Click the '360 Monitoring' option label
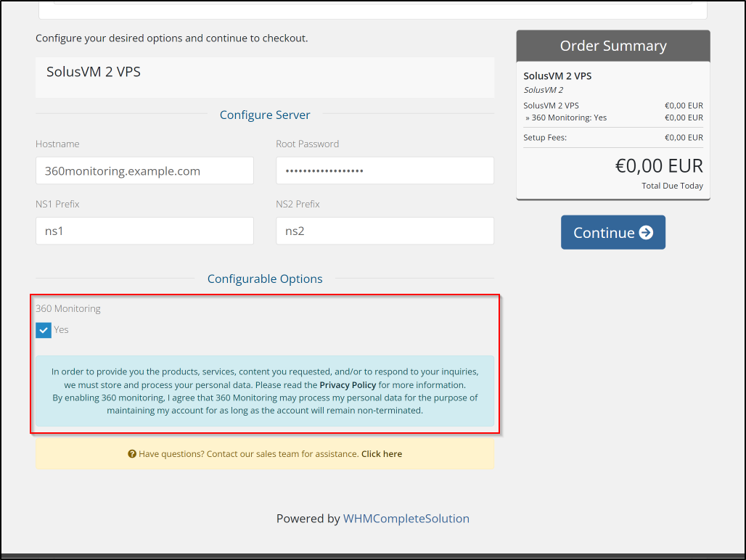 tap(68, 308)
